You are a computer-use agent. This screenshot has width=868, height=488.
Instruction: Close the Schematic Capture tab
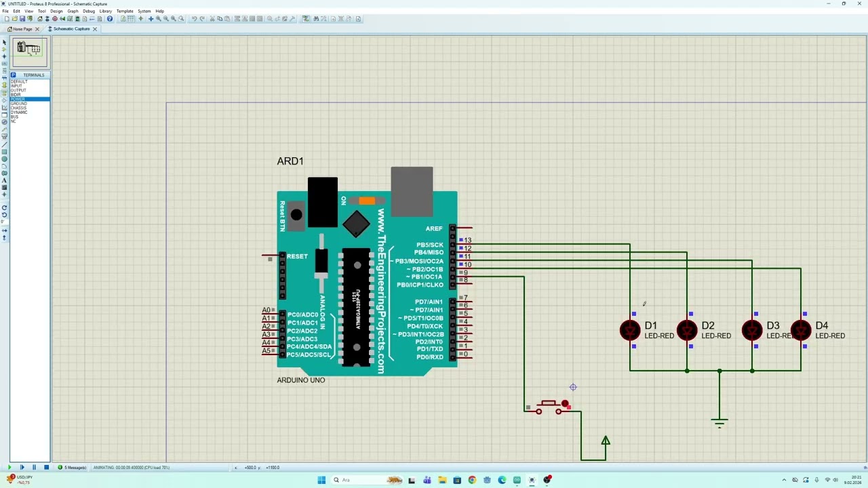coord(95,28)
